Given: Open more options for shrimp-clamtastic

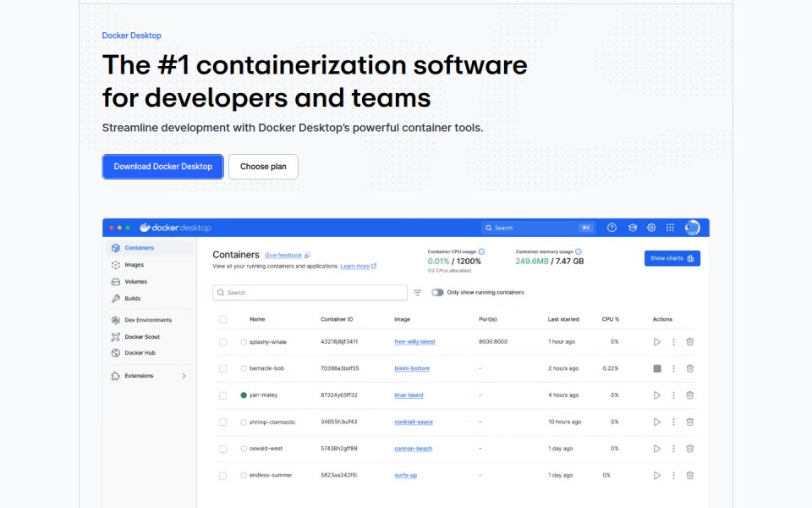Looking at the screenshot, I should click(673, 422).
